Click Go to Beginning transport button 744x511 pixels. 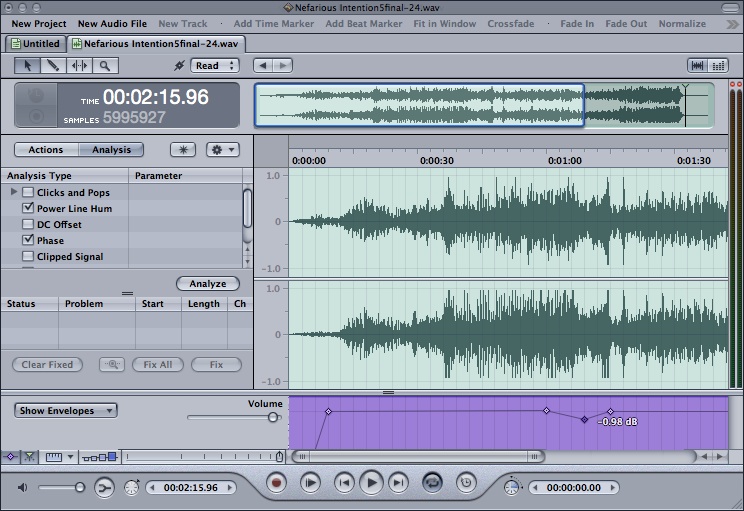coord(344,483)
